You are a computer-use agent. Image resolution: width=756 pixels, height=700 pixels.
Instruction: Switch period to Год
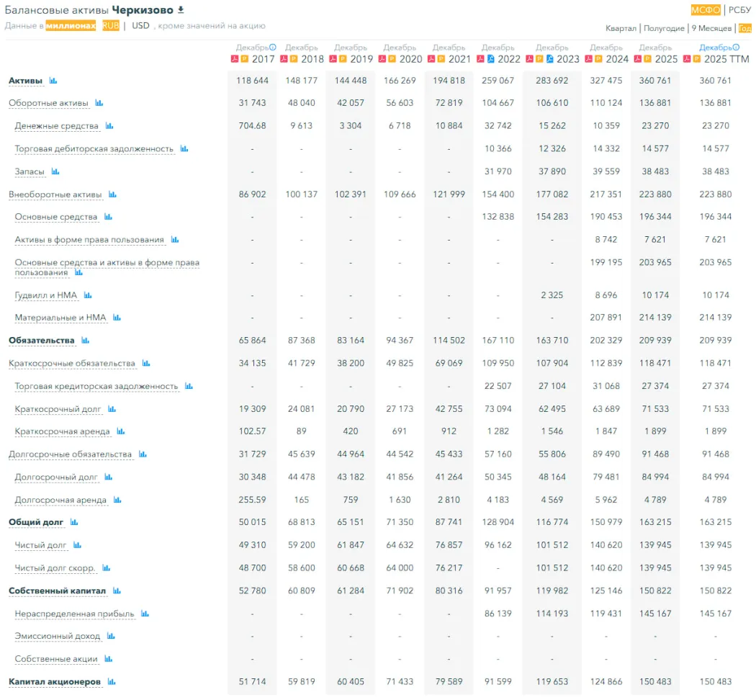point(745,28)
